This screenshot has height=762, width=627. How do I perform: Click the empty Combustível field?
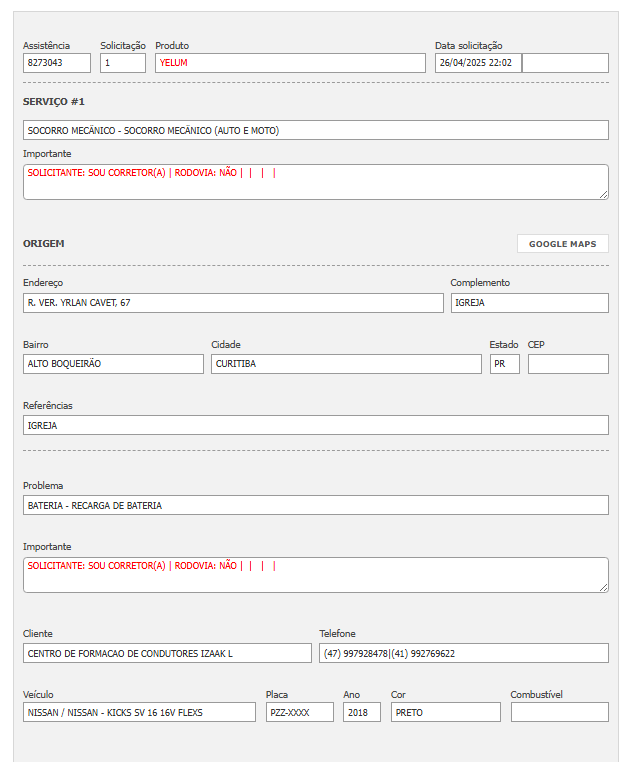click(559, 712)
